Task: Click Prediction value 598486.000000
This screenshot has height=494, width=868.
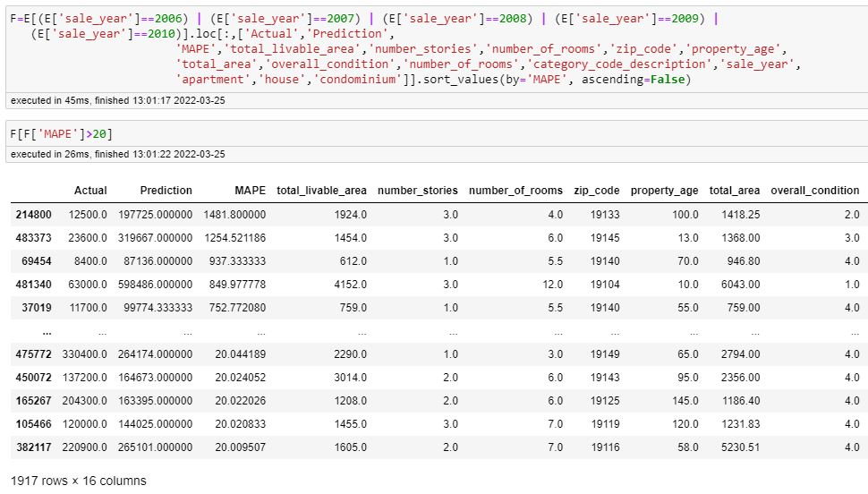Action: click(x=155, y=284)
